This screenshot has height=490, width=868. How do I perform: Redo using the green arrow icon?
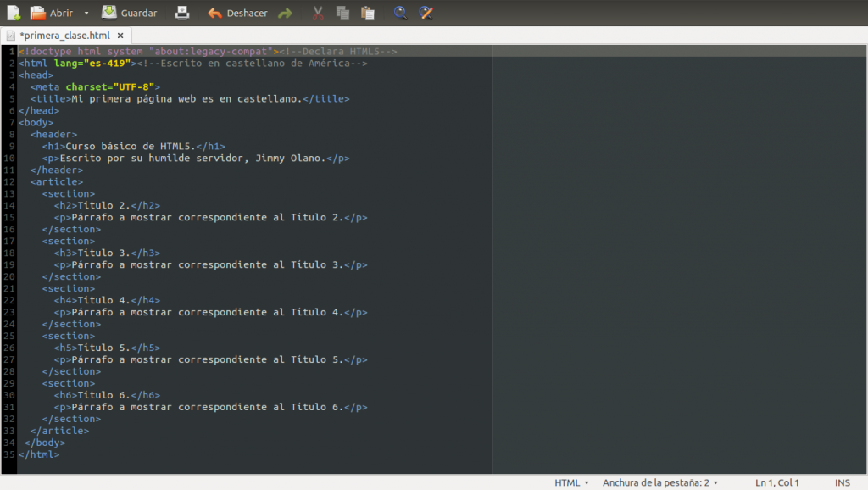point(285,13)
